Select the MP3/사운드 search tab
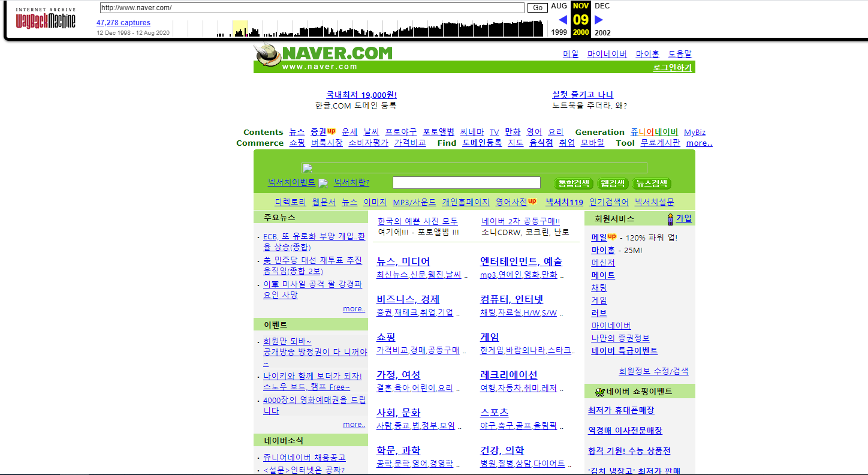The height and width of the screenshot is (475, 868). click(414, 202)
